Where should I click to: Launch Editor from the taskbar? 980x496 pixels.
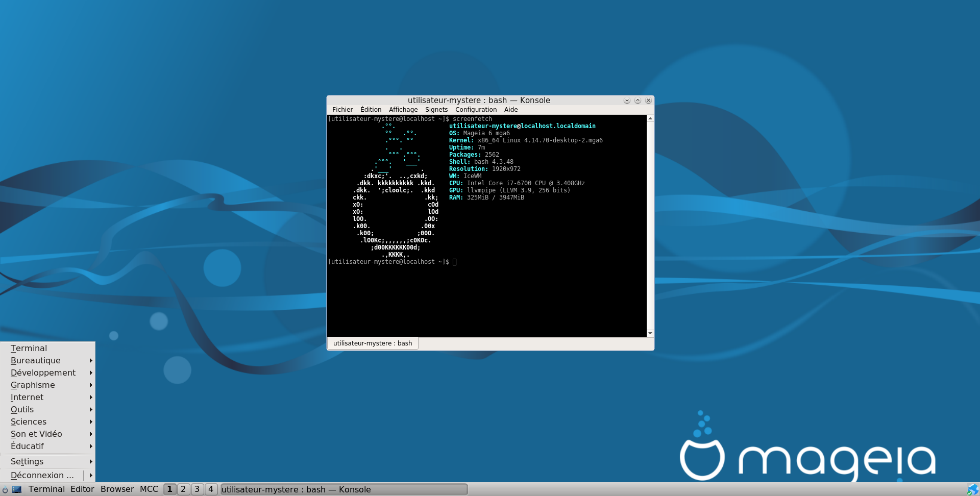(82, 489)
